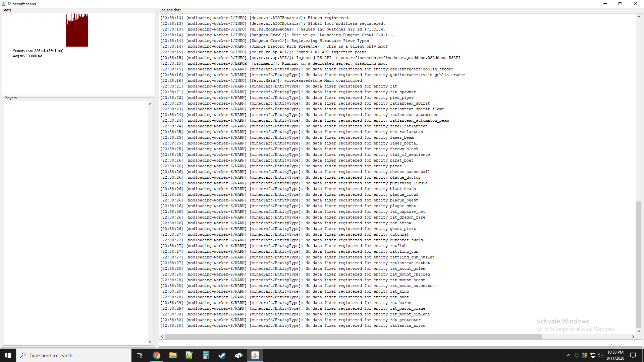Restore down the Minecraft server window
Image resolution: width=644 pixels, height=362 pixels.
tap(620, 4)
